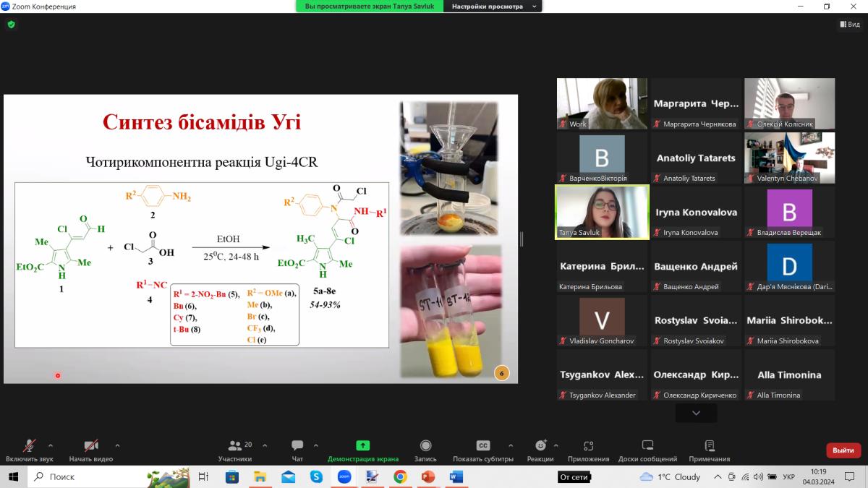Click the green Share Screen icon
868x488 pixels.
point(362,446)
